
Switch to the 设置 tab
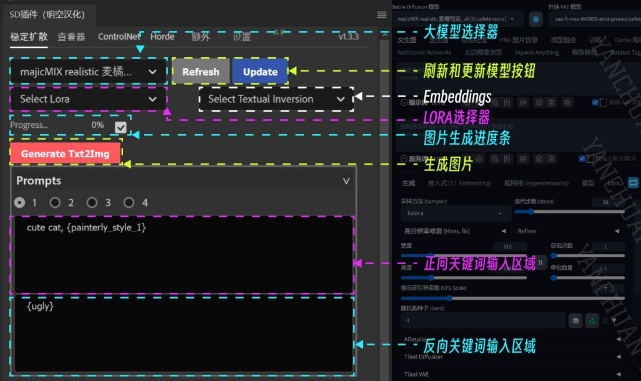(242, 37)
